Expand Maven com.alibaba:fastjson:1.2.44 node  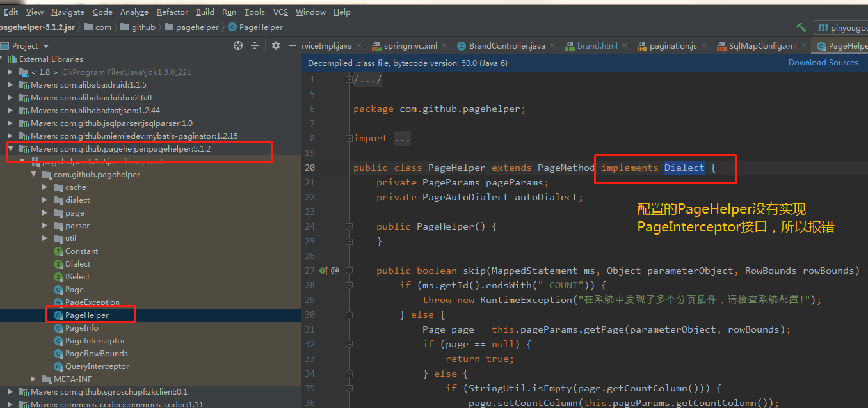coord(10,111)
